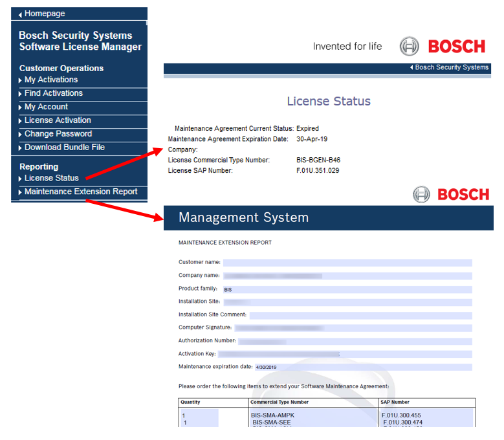Open My Activations menu item
Image resolution: width=504 pixels, height=440 pixels.
[x=50, y=80]
